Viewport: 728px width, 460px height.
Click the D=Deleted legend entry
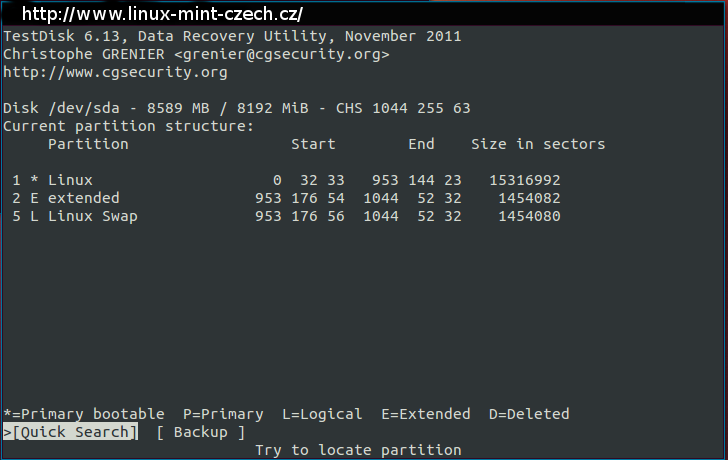pyautogui.click(x=529, y=414)
